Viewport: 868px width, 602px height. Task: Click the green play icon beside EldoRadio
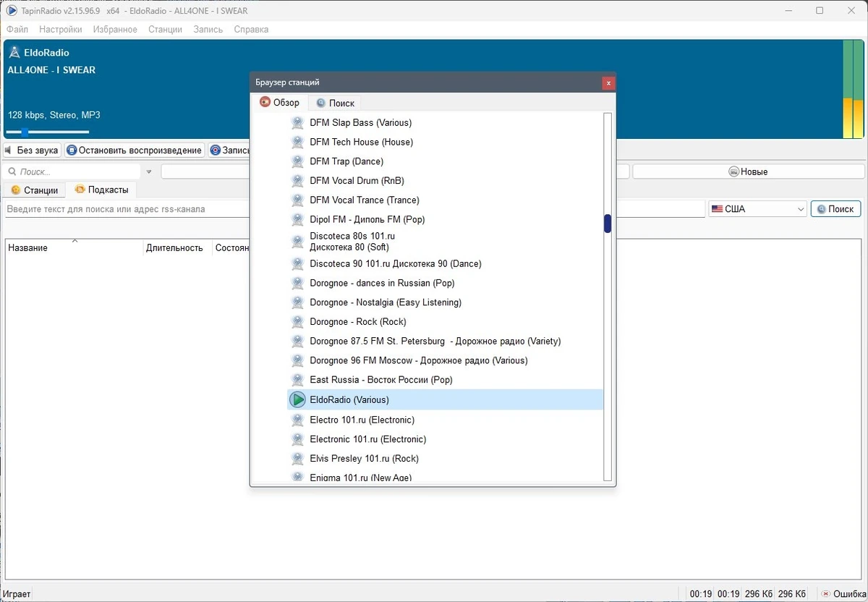pos(297,399)
